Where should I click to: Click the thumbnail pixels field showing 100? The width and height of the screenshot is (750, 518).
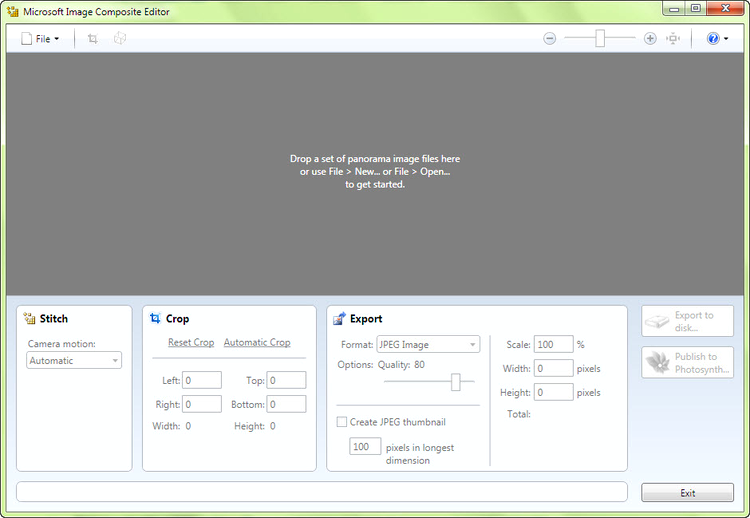pos(365,446)
